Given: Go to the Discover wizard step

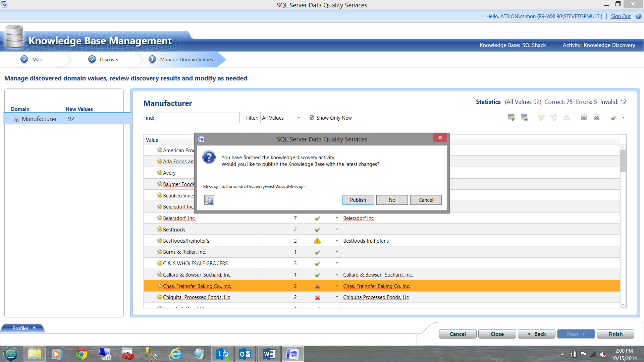Looking at the screenshot, I should (x=104, y=59).
